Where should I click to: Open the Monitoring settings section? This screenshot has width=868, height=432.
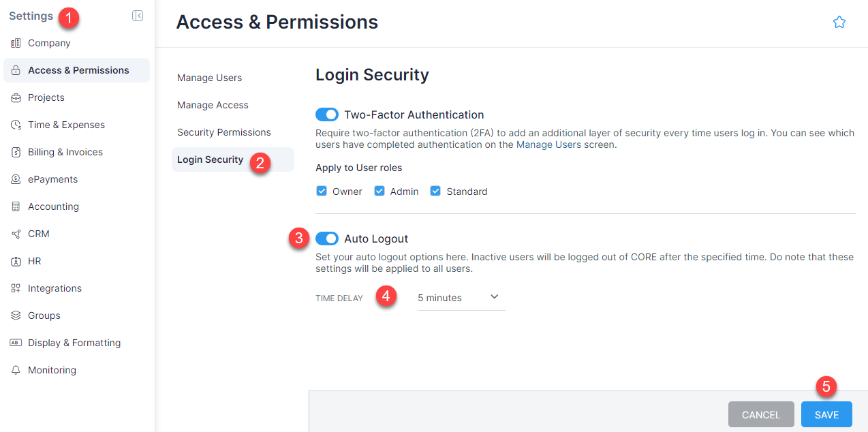click(53, 370)
